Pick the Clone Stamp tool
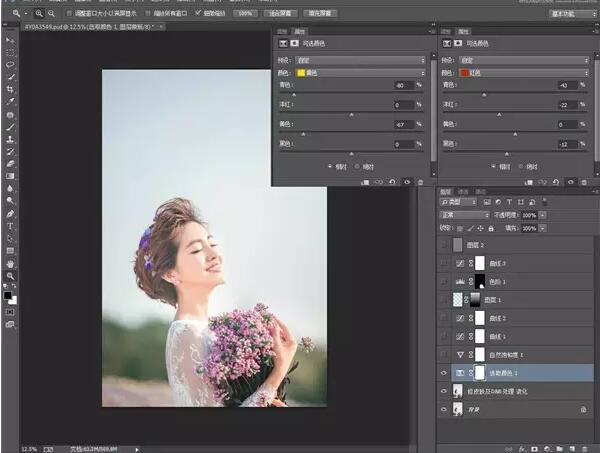Image resolution: width=600 pixels, height=453 pixels. point(10,139)
